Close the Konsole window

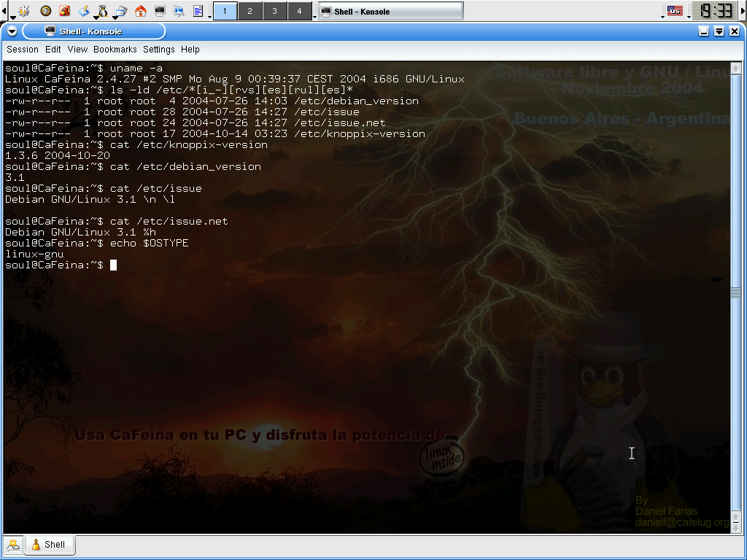pyautogui.click(x=735, y=31)
